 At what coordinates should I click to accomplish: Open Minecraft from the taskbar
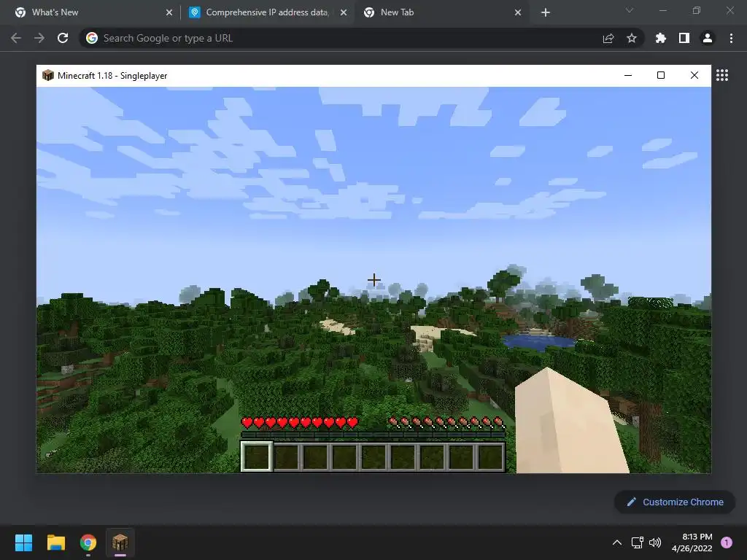[120, 542]
